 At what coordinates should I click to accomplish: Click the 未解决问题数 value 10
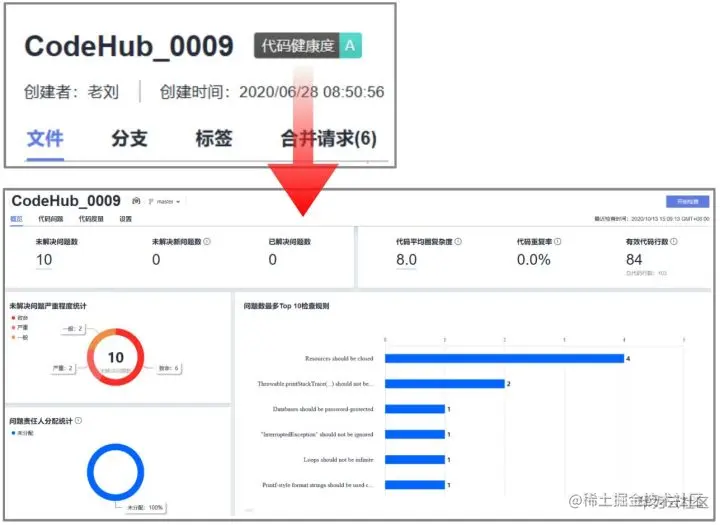(44, 260)
